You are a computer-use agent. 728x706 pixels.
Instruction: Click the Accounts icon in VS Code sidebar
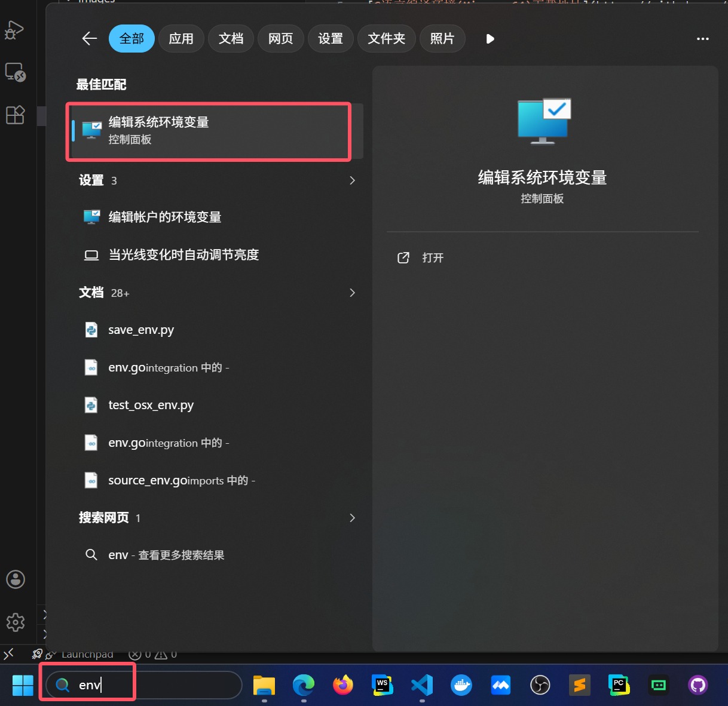pos(15,579)
